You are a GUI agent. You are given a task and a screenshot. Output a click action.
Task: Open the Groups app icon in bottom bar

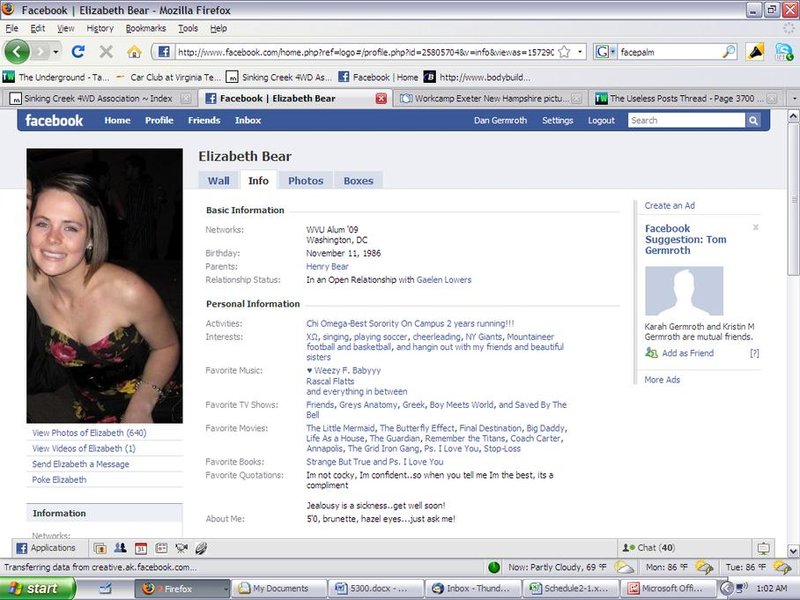pyautogui.click(x=120, y=548)
